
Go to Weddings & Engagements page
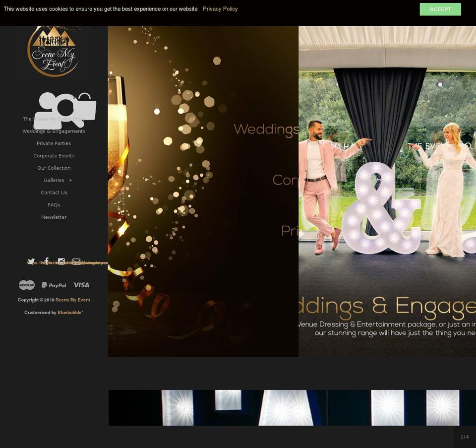click(x=54, y=131)
